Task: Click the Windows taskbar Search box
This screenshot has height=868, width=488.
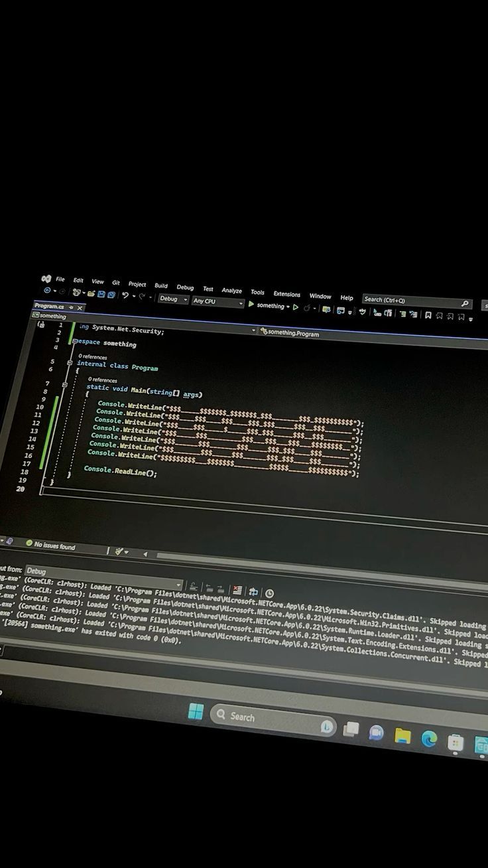Action: [x=273, y=721]
